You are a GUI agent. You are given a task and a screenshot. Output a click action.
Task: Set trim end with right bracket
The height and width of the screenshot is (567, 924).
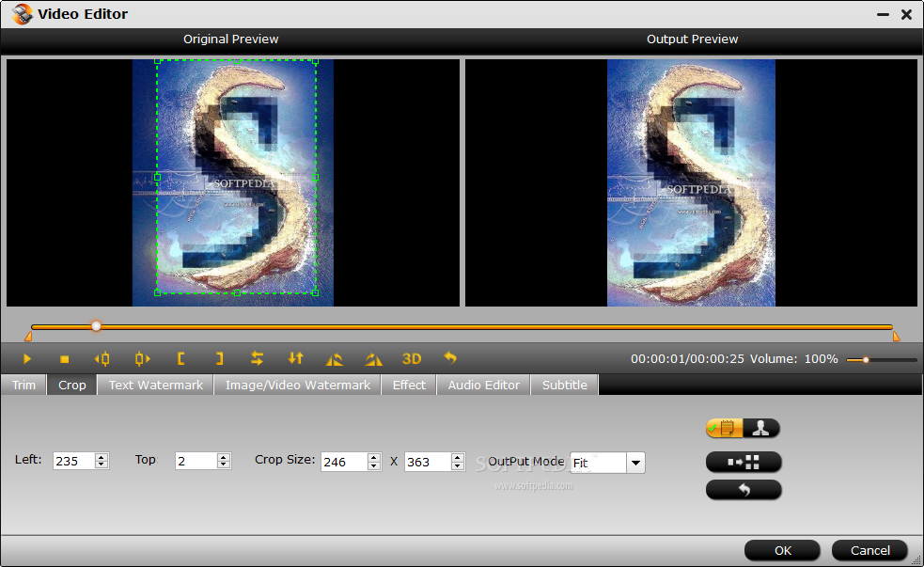(219, 358)
